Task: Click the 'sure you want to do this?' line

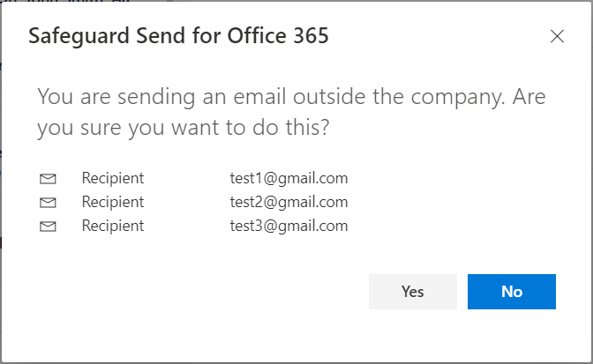Action: 184,128
